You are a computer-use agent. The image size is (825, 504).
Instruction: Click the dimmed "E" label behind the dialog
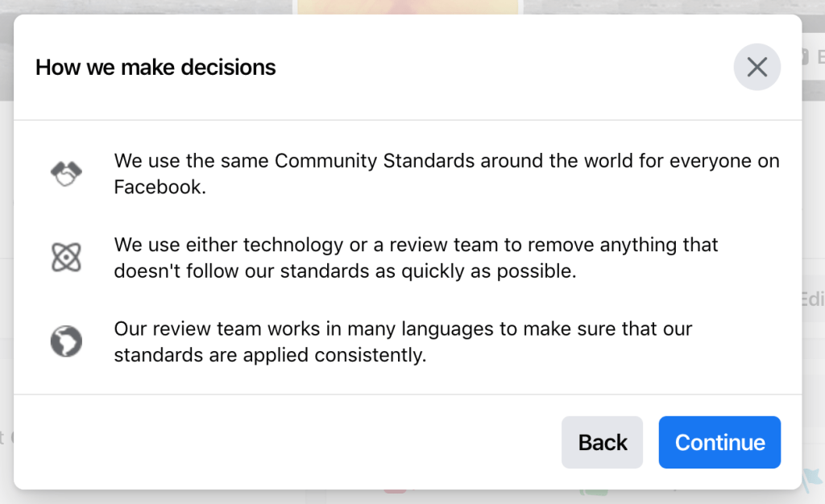pos(819,57)
